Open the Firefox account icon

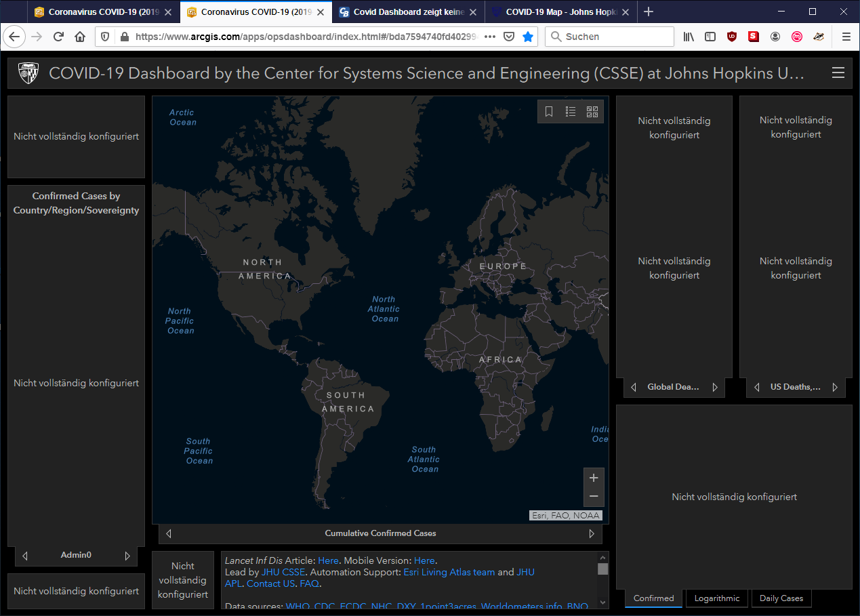[775, 37]
